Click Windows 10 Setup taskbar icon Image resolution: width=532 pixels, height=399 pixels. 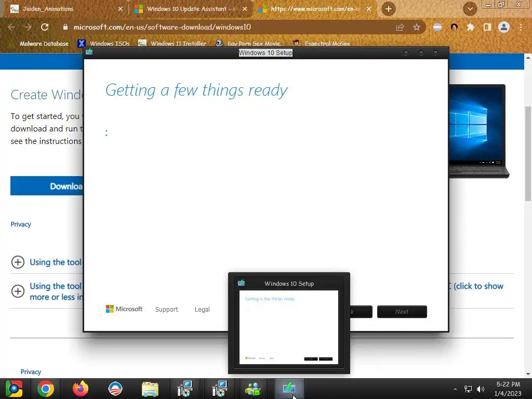click(x=289, y=389)
